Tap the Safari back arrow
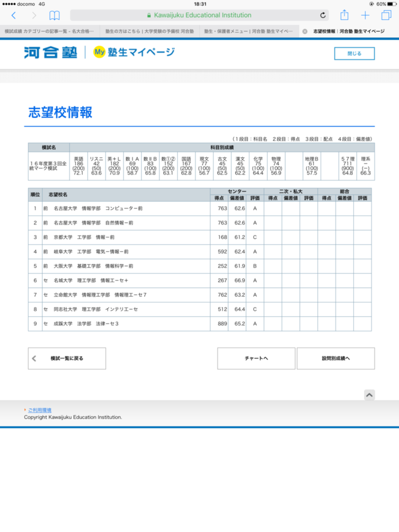 (x=14, y=15)
